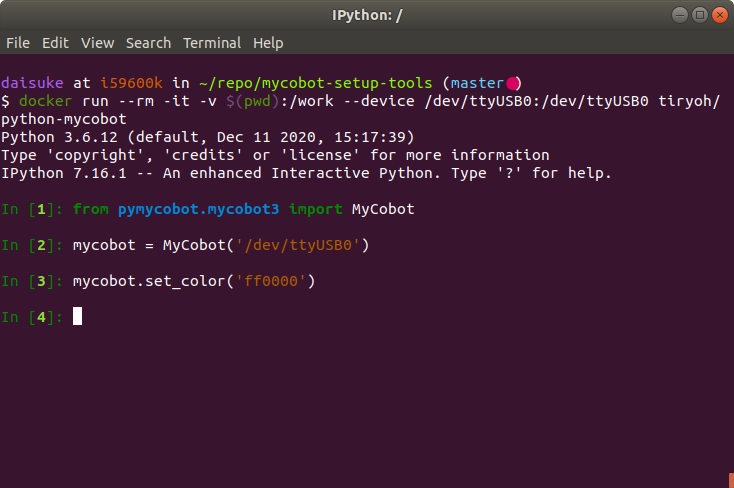The image size is (734, 488).
Task: Click '--device' flag in docker command
Action: coord(379,101)
